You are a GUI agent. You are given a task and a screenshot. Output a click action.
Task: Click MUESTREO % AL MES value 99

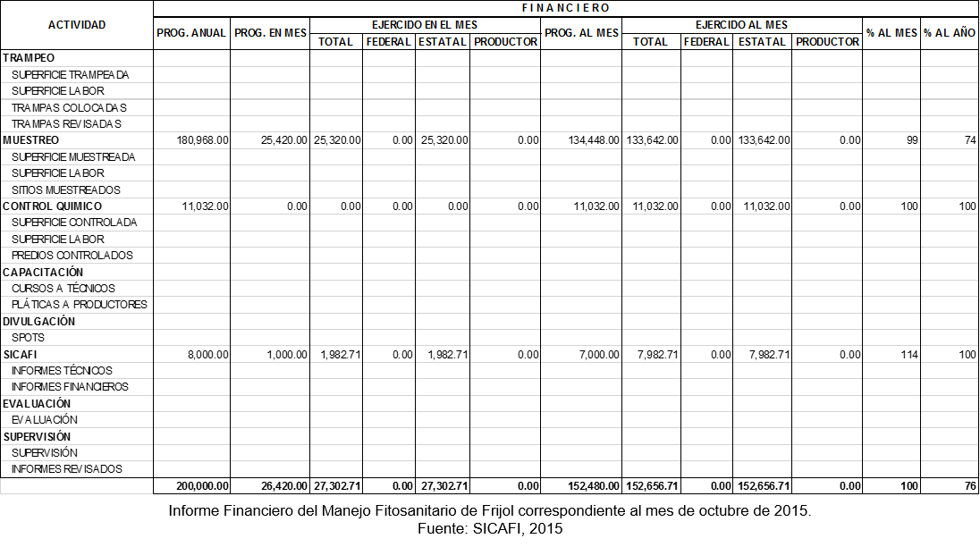(x=913, y=140)
